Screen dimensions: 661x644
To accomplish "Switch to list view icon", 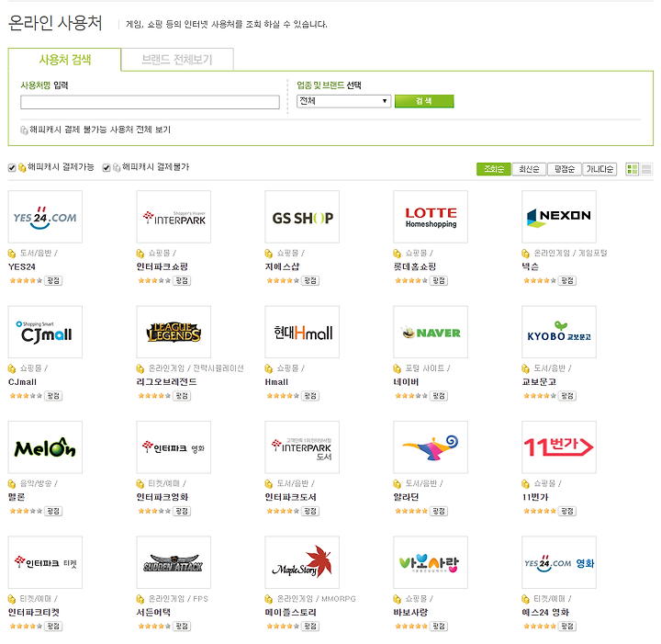I will point(646,169).
